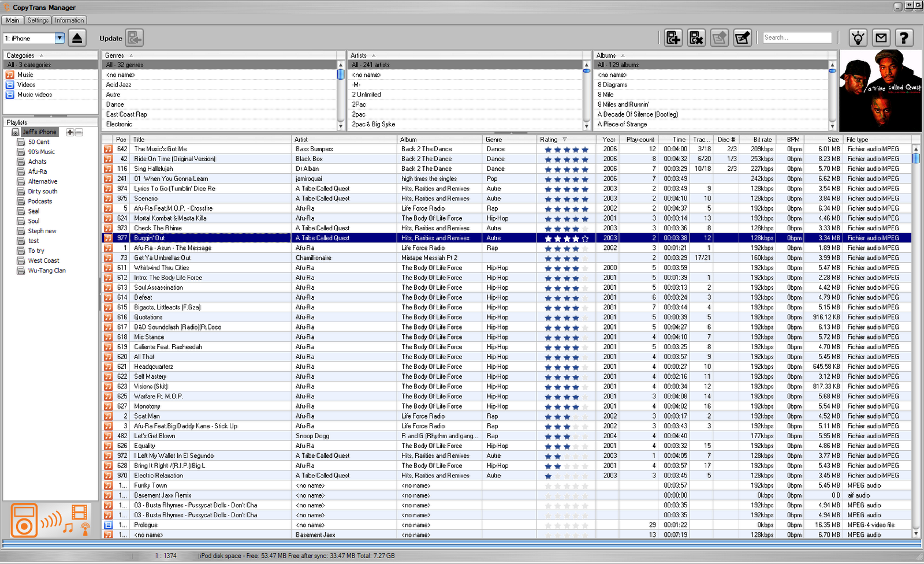Click the delete tracks toolbar icon

pos(696,38)
